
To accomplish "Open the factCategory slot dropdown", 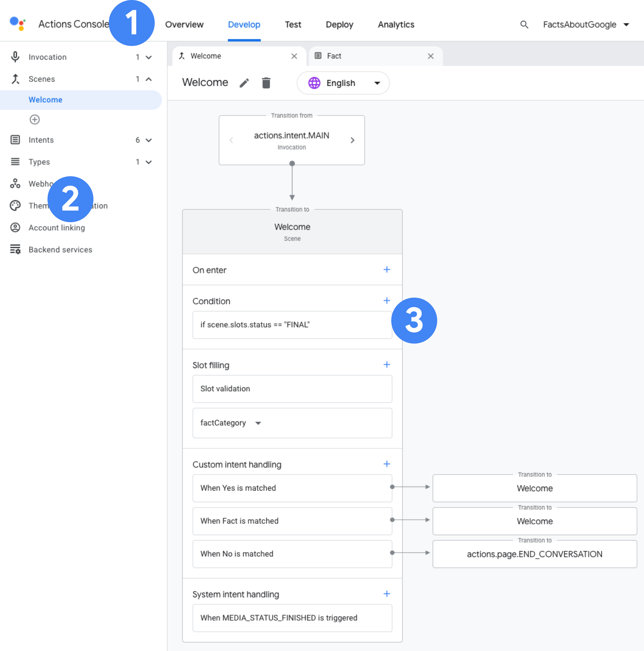I will coord(258,423).
